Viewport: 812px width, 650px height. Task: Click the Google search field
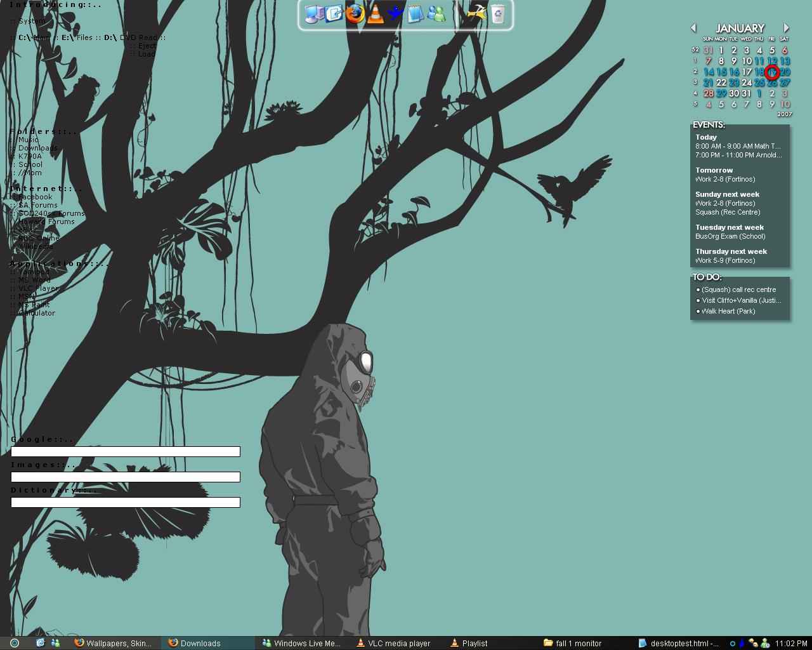[x=126, y=451]
